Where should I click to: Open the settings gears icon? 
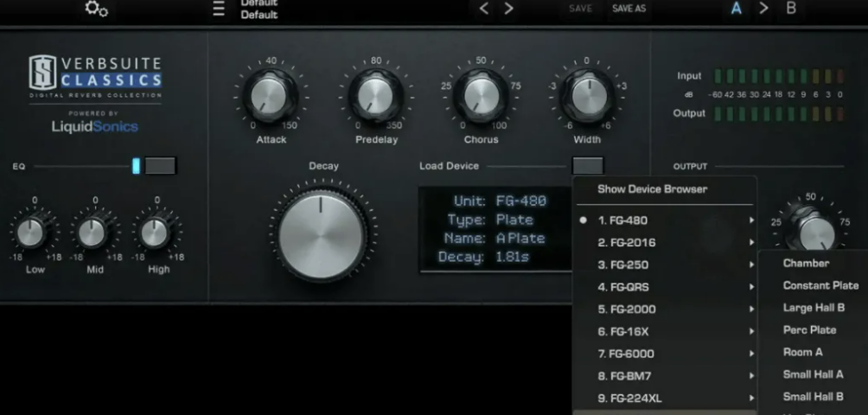(96, 9)
